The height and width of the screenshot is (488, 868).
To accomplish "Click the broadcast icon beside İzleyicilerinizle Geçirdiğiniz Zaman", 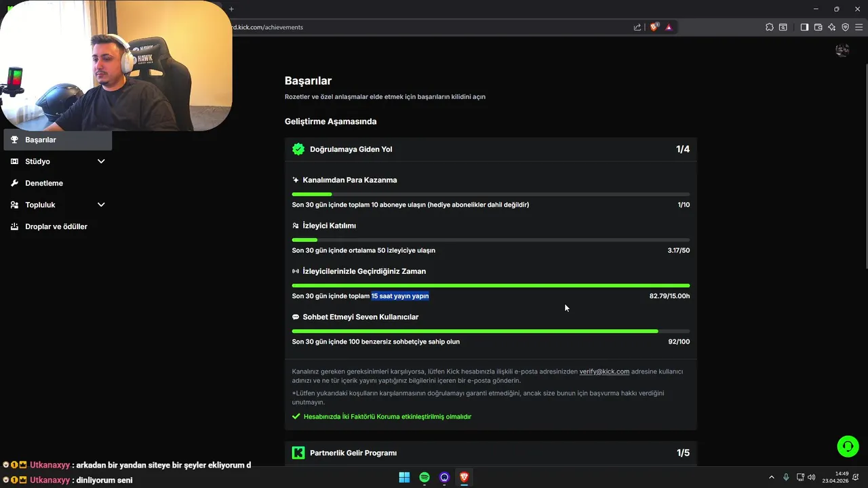I will click(295, 271).
